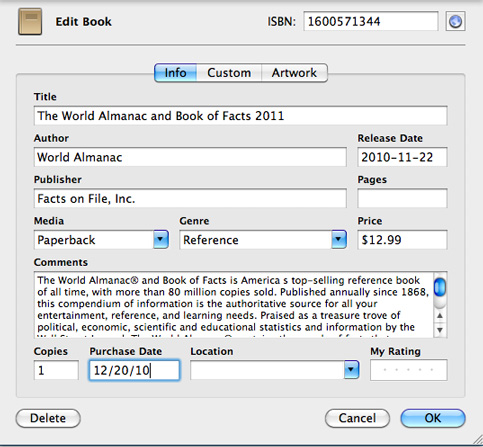The width and height of the screenshot is (483, 447).
Task: Click the Delete button
Action: click(x=48, y=418)
